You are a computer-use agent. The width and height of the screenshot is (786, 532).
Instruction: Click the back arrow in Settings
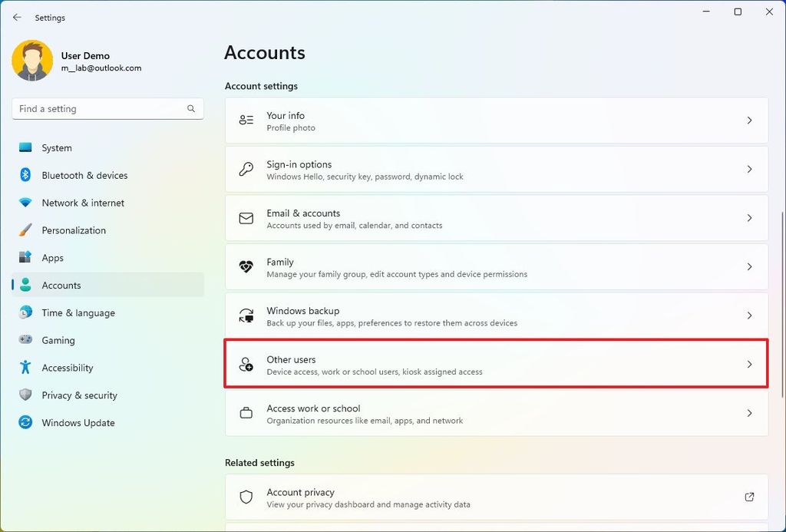pyautogui.click(x=17, y=17)
